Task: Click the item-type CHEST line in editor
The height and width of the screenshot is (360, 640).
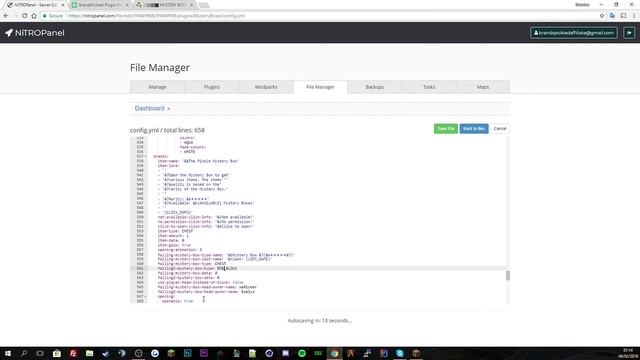Action: [x=176, y=231]
